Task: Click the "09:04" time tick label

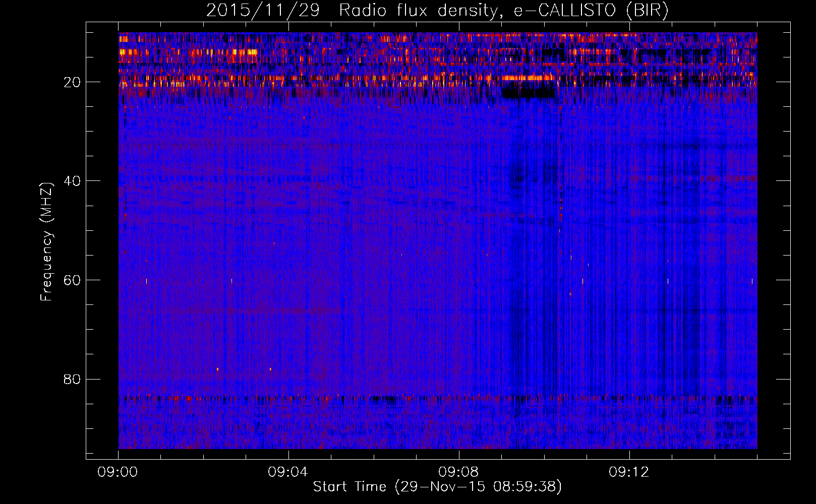Action: click(288, 472)
